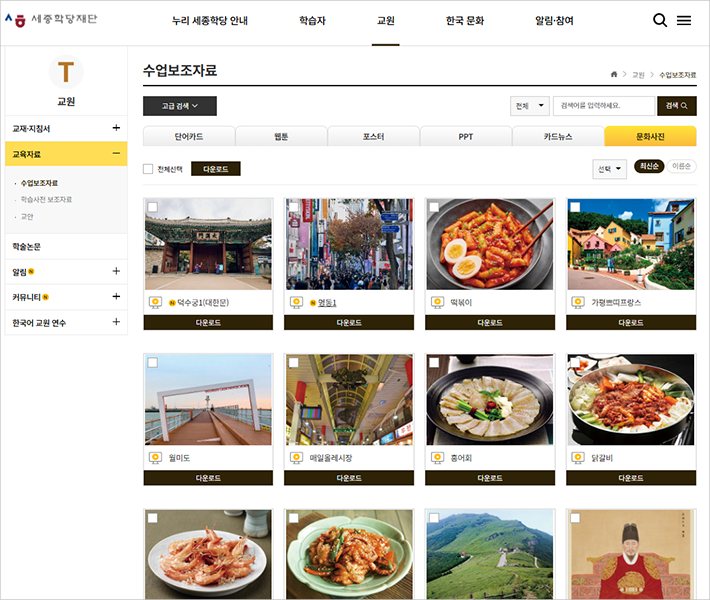The width and height of the screenshot is (710, 600).
Task: Check the 덕수궁1(대한문) photo checkbox
Action: (153, 207)
